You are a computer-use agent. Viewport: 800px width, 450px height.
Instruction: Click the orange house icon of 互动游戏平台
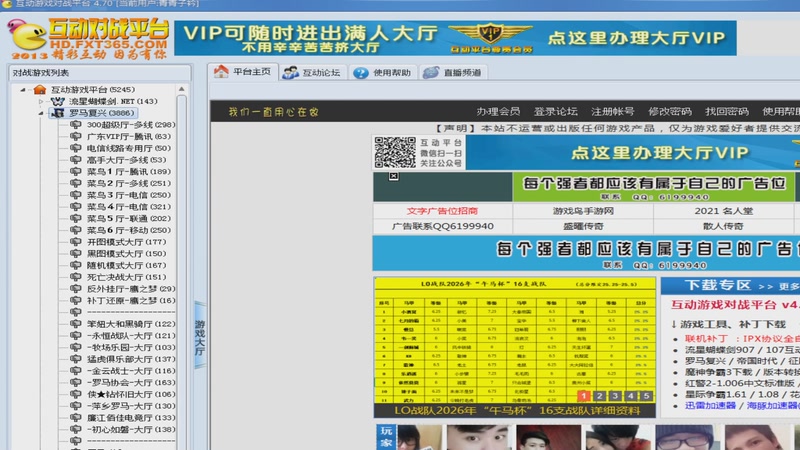tap(40, 90)
